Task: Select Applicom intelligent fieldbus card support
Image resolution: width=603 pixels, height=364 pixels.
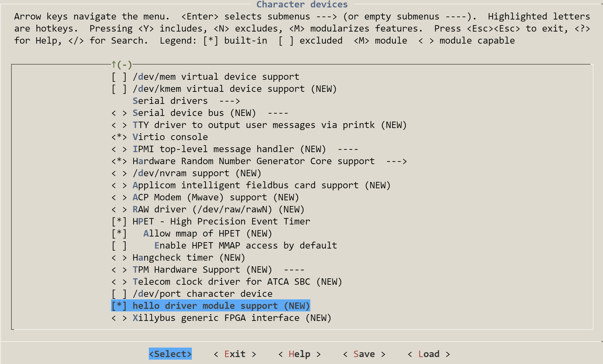Action: [251, 185]
